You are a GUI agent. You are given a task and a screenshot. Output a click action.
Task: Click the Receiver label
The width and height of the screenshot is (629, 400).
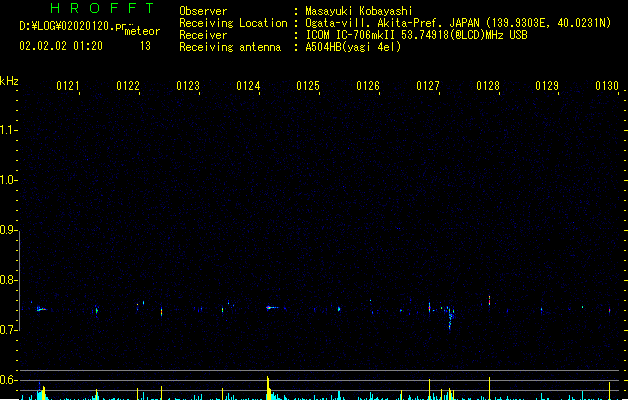[203, 35]
